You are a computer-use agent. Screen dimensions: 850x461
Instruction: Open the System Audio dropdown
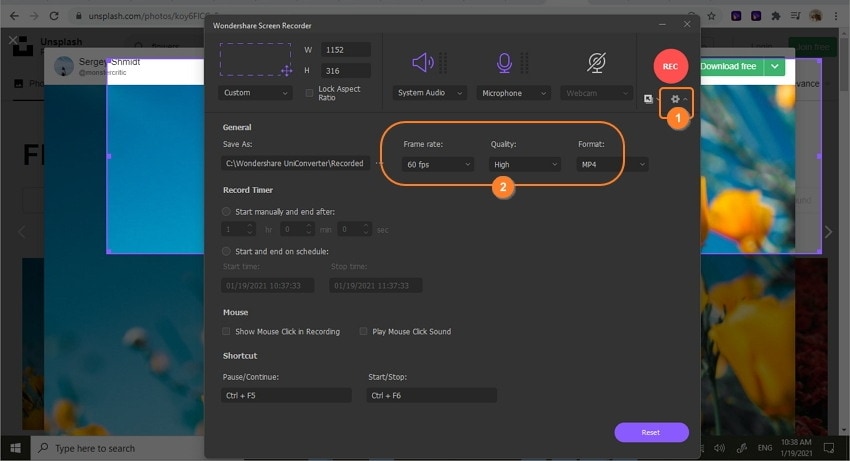point(429,93)
